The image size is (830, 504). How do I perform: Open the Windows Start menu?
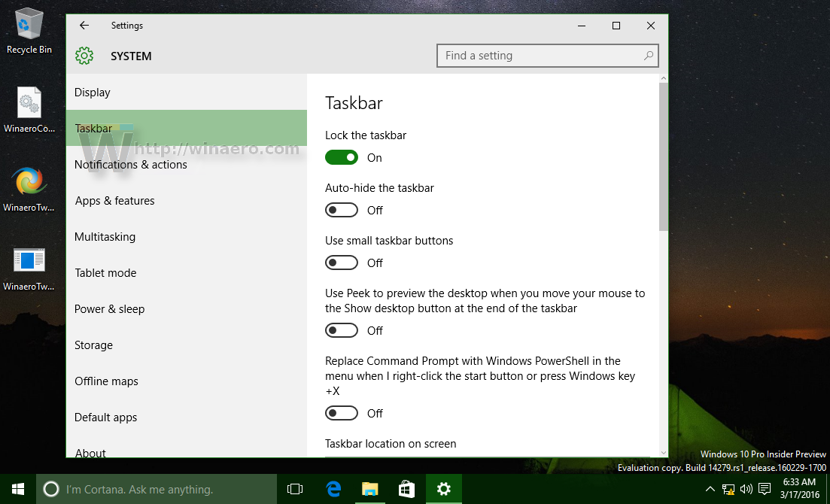click(x=17, y=489)
